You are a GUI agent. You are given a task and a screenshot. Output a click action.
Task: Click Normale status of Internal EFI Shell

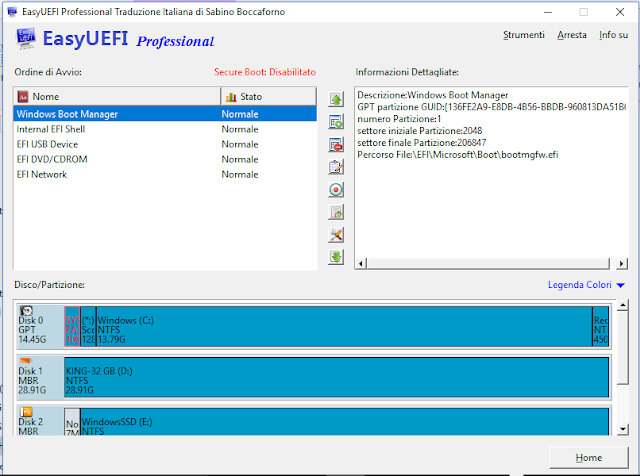point(240,129)
